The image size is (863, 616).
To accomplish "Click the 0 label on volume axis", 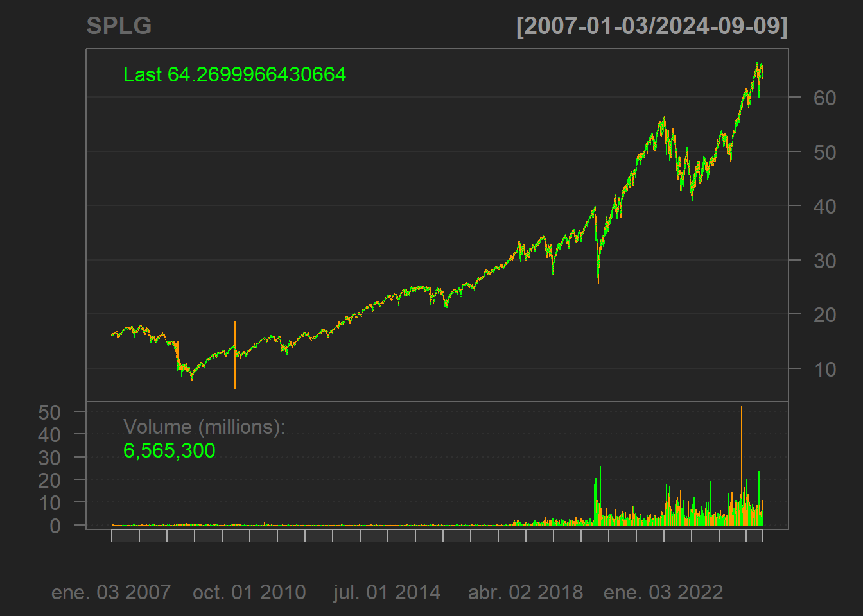I will coord(55,526).
